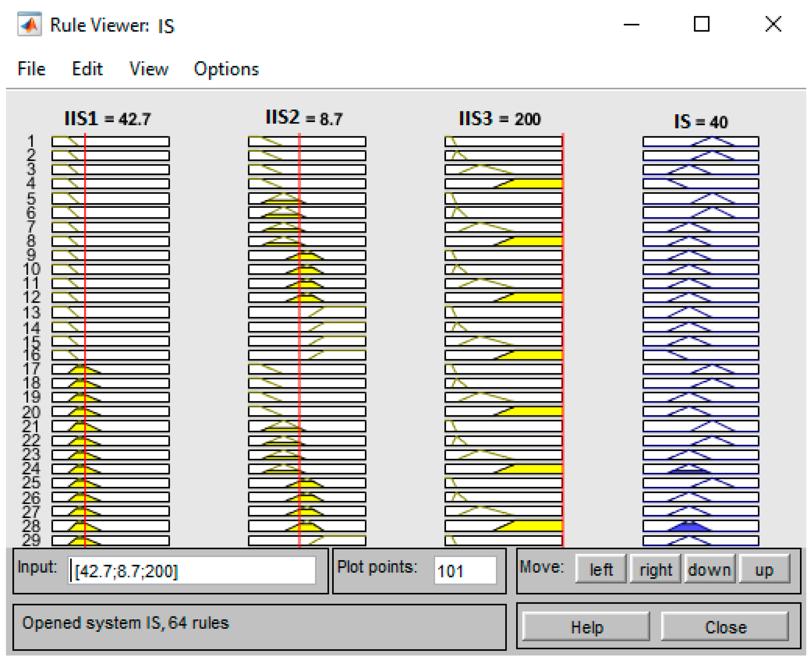Screen dimensions: 812x661
Task: Click the Move up button
Action: pyautogui.click(x=764, y=570)
